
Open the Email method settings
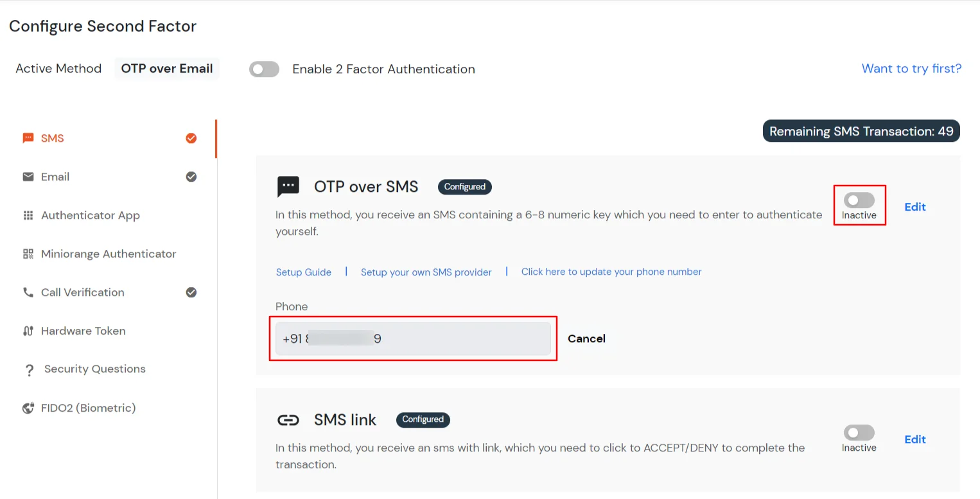[x=56, y=177]
